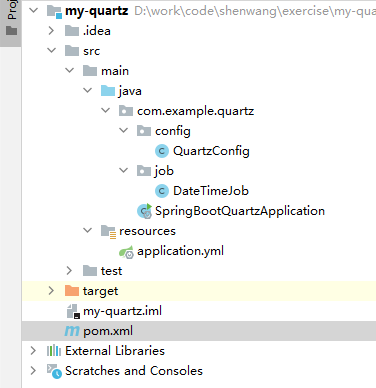Collapse the main folder

pos(70,71)
